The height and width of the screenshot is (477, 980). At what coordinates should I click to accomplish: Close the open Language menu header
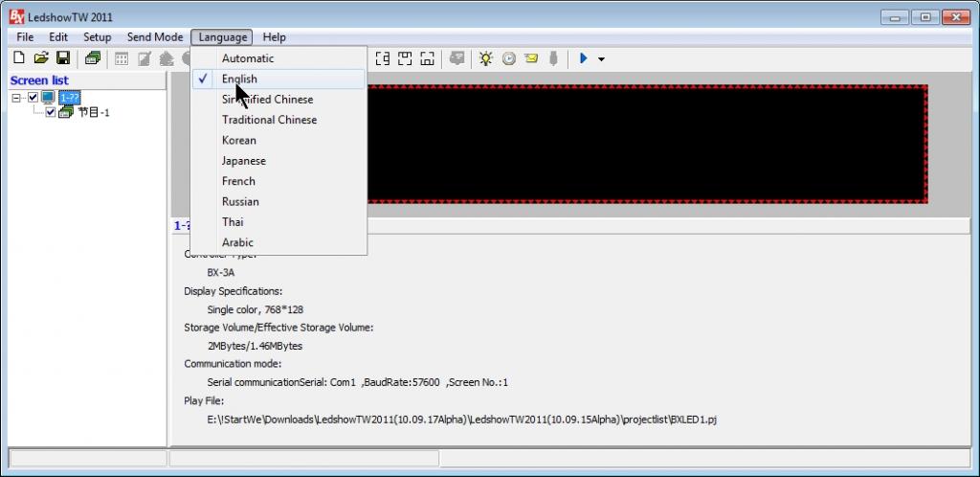click(222, 37)
